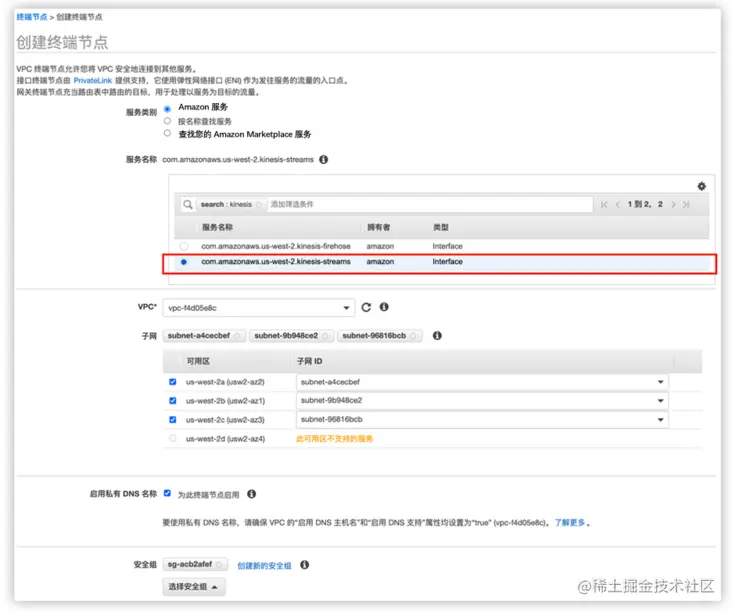Select the kinesis-streams service radio

pos(184,262)
